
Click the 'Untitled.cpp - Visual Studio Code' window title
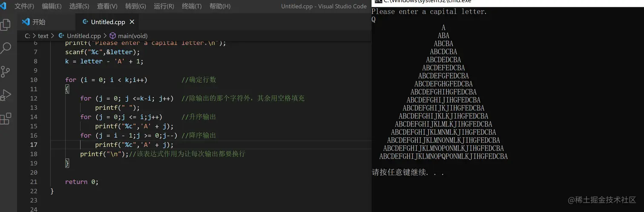coord(324,6)
